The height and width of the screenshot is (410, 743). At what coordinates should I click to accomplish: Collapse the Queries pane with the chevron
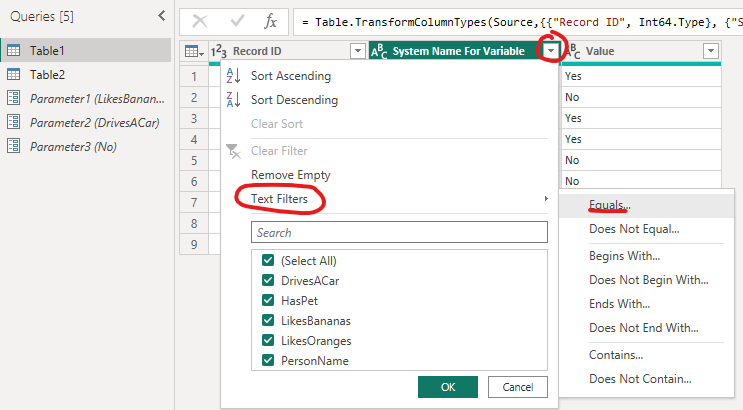162,16
